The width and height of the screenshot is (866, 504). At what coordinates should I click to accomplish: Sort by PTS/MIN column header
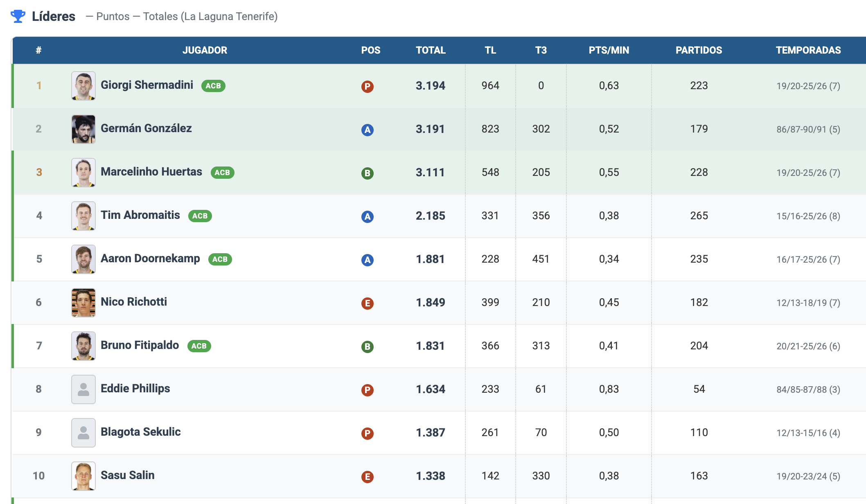click(x=609, y=50)
